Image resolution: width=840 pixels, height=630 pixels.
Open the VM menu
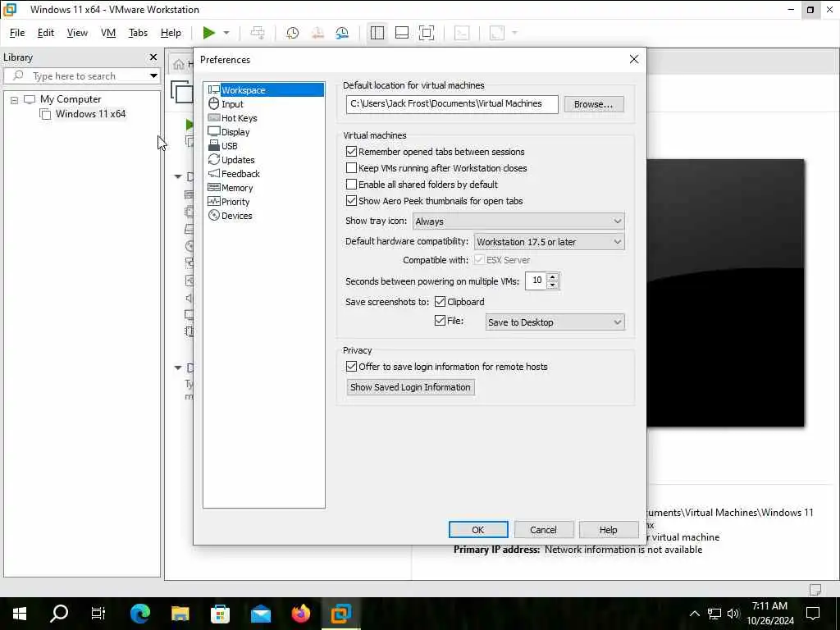point(108,33)
